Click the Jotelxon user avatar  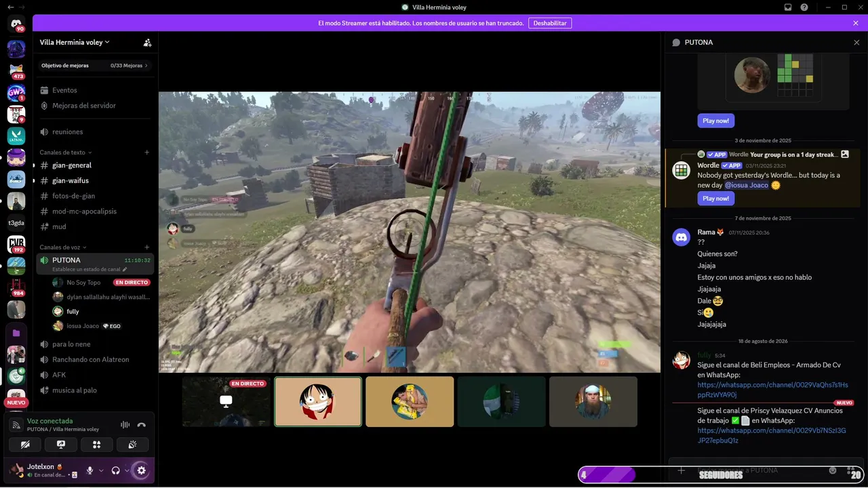[x=16, y=470]
